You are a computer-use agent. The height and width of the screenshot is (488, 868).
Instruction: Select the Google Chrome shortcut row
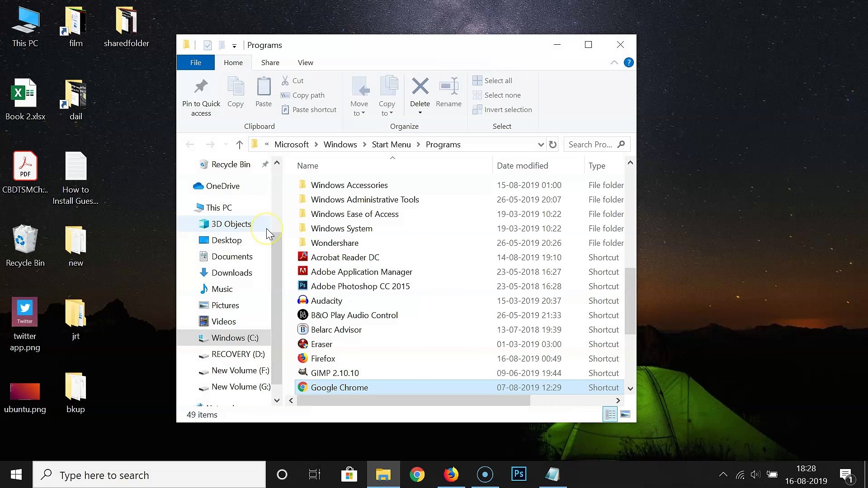point(459,387)
